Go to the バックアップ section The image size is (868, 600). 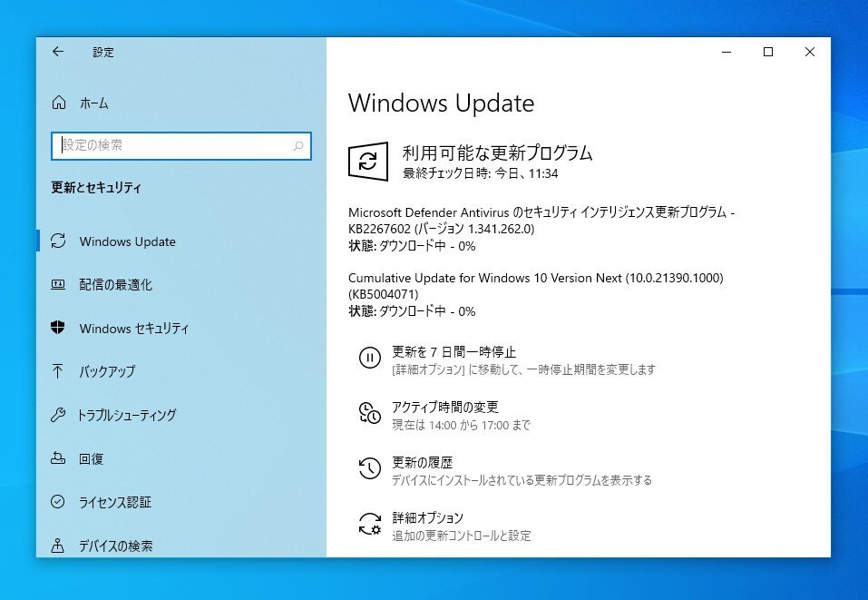107,371
